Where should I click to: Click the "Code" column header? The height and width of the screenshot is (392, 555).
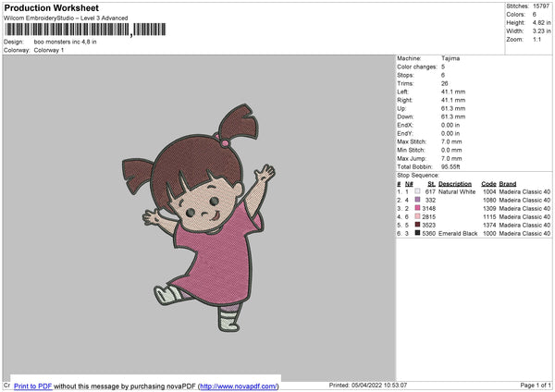pos(488,184)
